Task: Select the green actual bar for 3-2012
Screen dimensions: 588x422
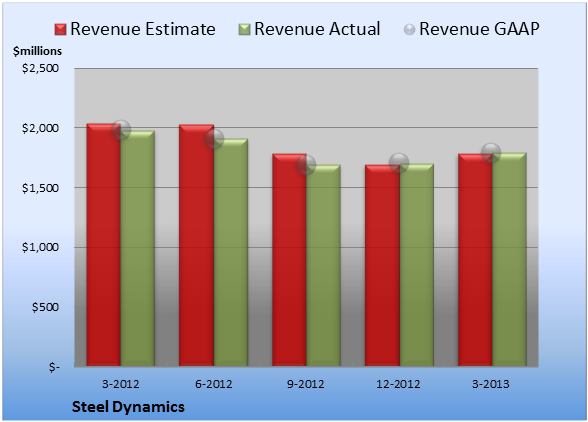Action: tap(138, 248)
